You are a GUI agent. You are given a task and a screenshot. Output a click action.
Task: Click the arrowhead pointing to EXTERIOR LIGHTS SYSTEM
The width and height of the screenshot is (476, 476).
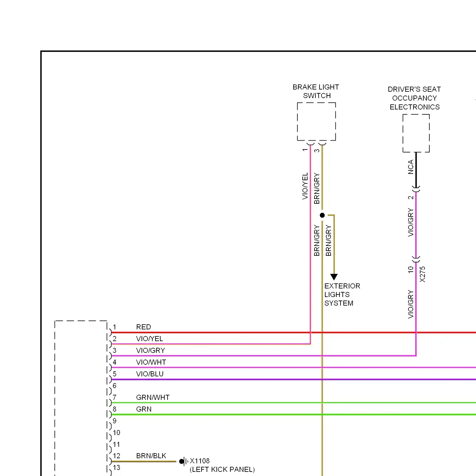pyautogui.click(x=334, y=277)
